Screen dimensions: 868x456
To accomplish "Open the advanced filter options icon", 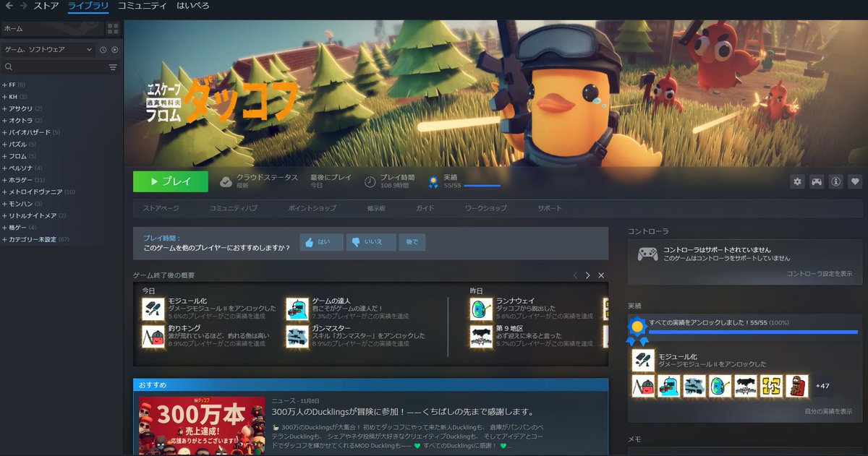I will [x=113, y=67].
